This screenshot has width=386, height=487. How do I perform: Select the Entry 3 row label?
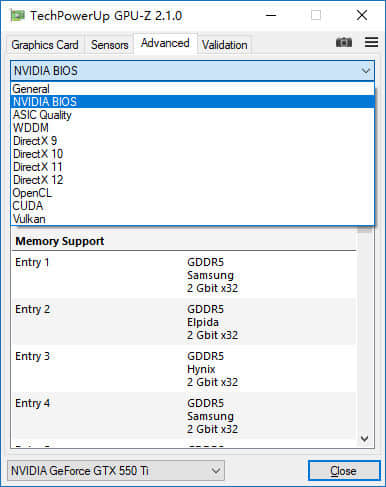click(x=32, y=356)
